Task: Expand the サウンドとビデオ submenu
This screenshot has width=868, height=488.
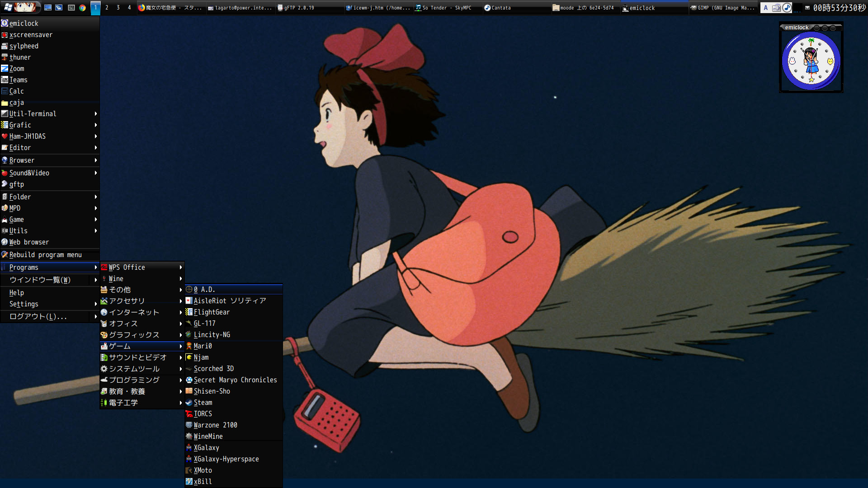Action: 138,357
